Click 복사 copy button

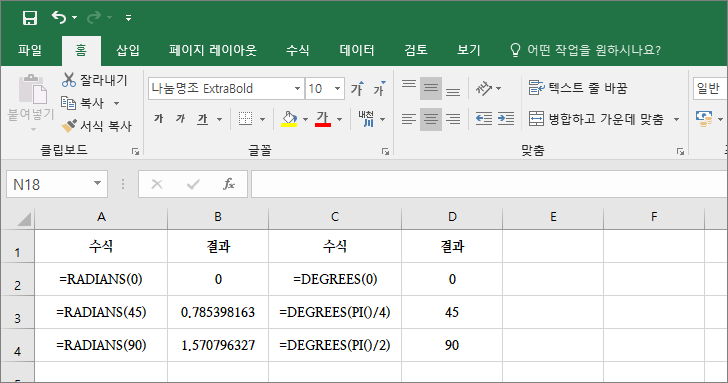[83, 103]
